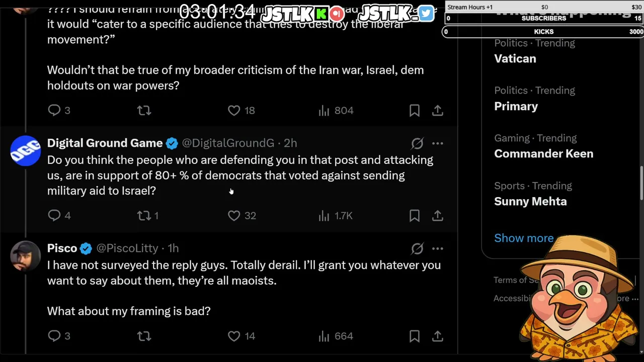Click Grok icon on Digital Ground Game's post
The height and width of the screenshot is (362, 644).
click(417, 143)
